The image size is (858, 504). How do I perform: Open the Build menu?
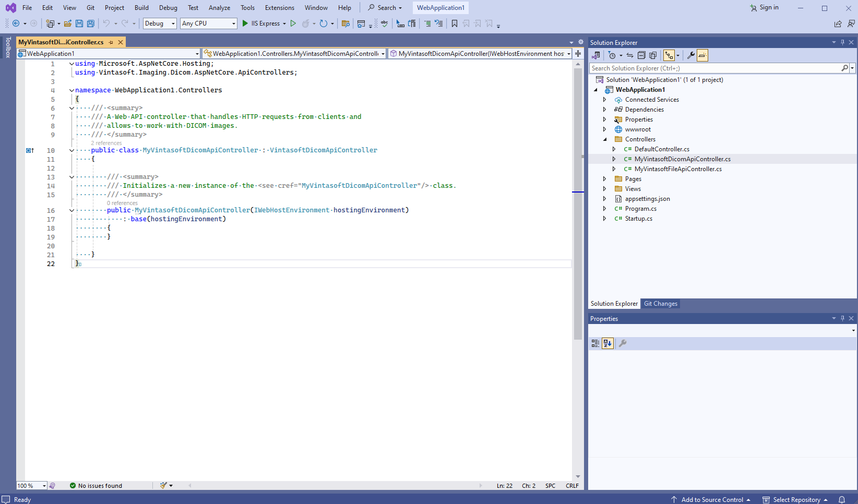141,8
